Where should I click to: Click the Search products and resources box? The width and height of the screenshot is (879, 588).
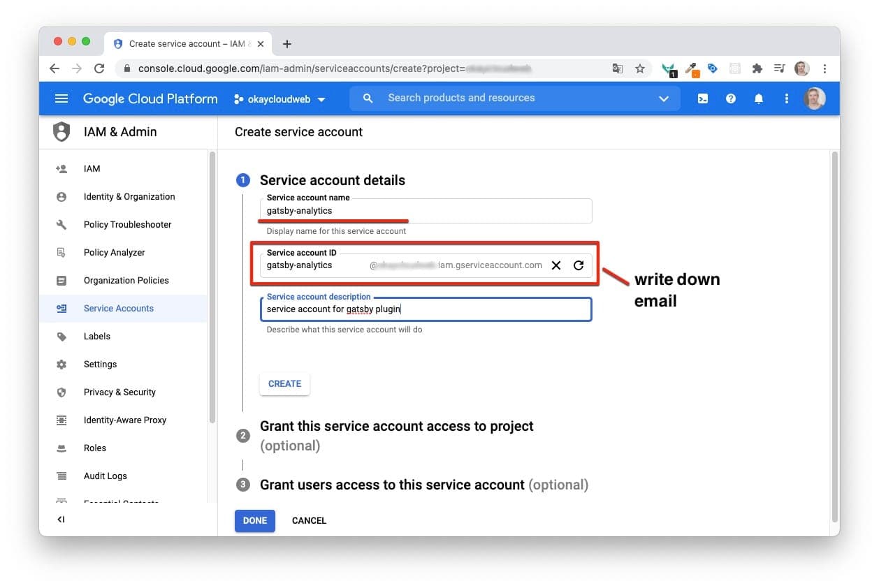514,98
